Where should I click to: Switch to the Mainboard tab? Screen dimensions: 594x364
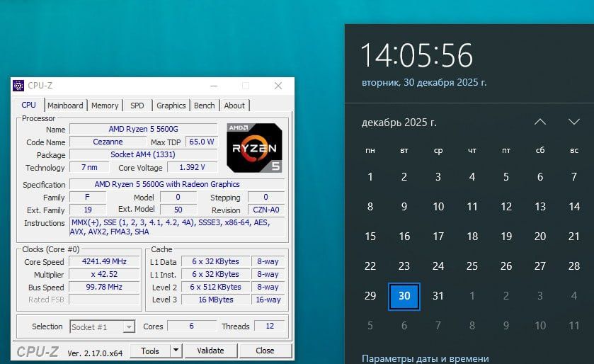pyautogui.click(x=65, y=106)
